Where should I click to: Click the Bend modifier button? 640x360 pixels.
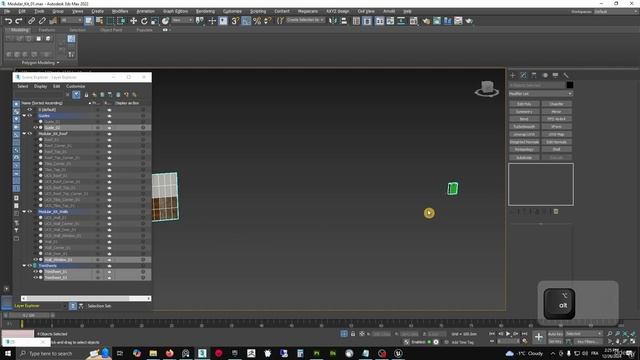coord(524,119)
